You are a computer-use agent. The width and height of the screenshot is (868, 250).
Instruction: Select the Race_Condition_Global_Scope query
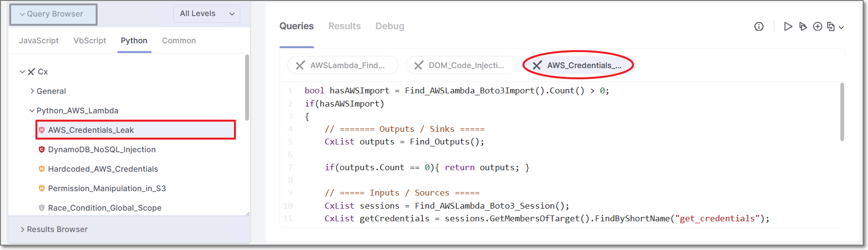[105, 208]
